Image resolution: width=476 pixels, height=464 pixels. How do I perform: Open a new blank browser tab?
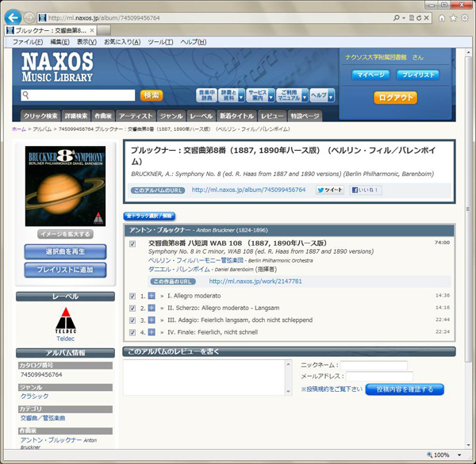pos(104,30)
